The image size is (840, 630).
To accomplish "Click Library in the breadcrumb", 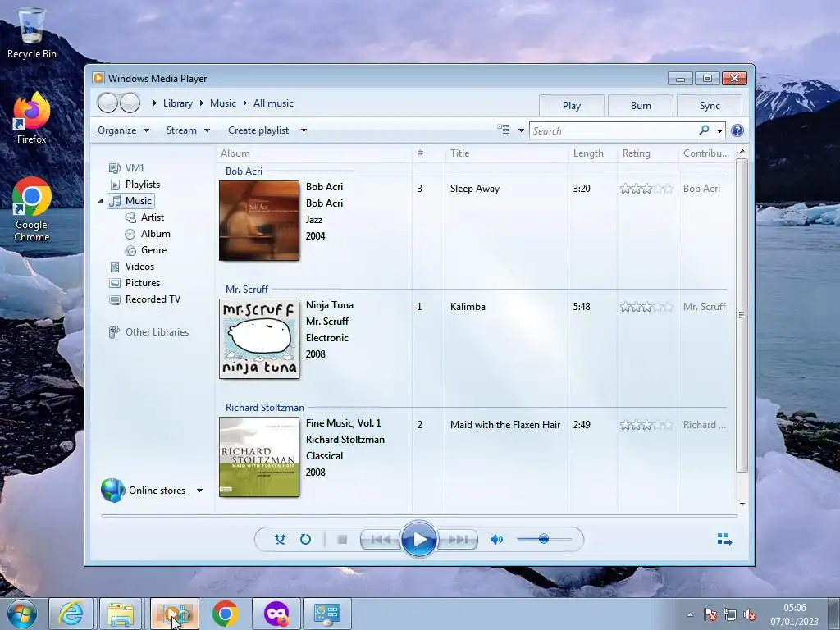I will point(178,103).
